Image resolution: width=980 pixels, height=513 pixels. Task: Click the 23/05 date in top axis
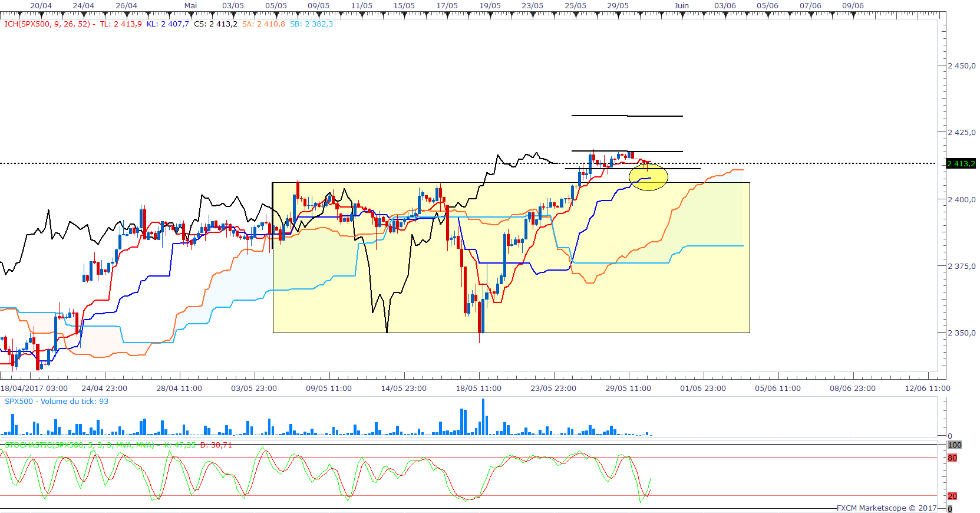point(532,6)
